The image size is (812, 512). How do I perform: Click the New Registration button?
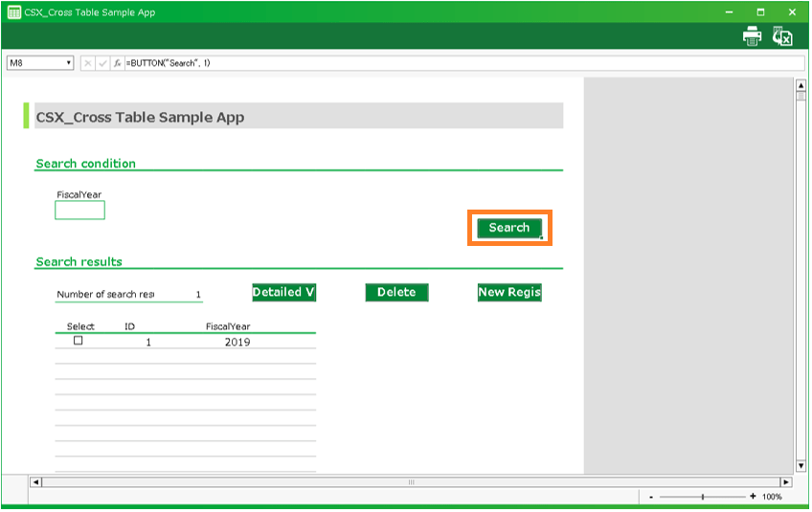pyautogui.click(x=509, y=293)
